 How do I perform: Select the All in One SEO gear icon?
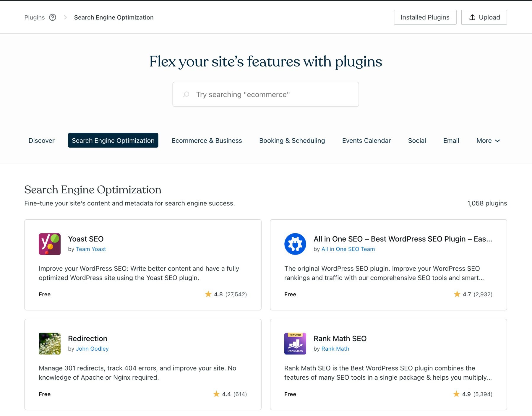pos(295,244)
